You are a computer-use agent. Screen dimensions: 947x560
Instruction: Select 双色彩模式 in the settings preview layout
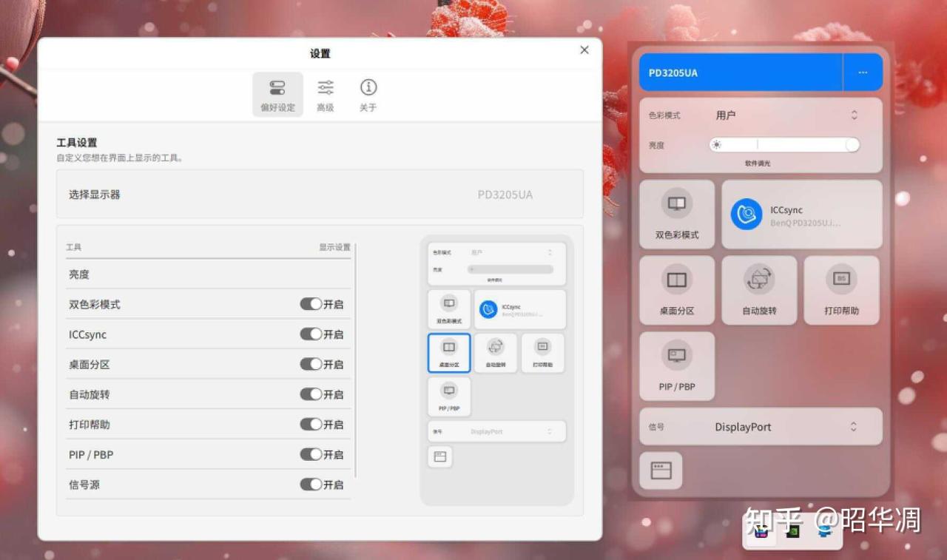449,308
